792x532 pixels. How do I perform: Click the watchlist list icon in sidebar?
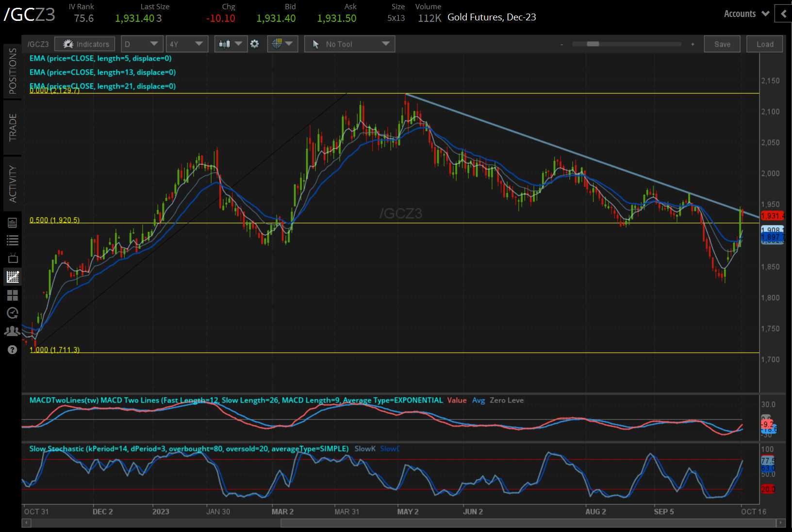pyautogui.click(x=13, y=240)
